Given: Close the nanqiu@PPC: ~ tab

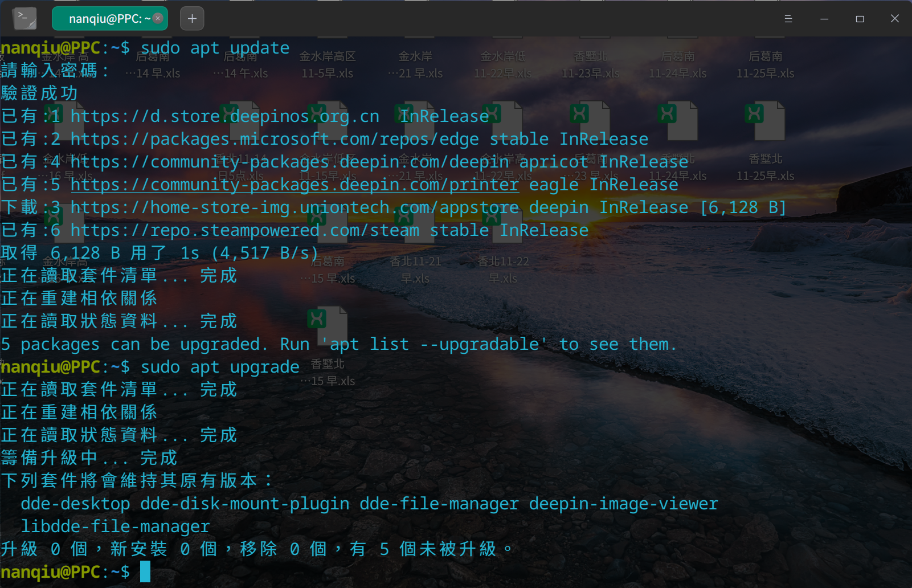Looking at the screenshot, I should 158,18.
